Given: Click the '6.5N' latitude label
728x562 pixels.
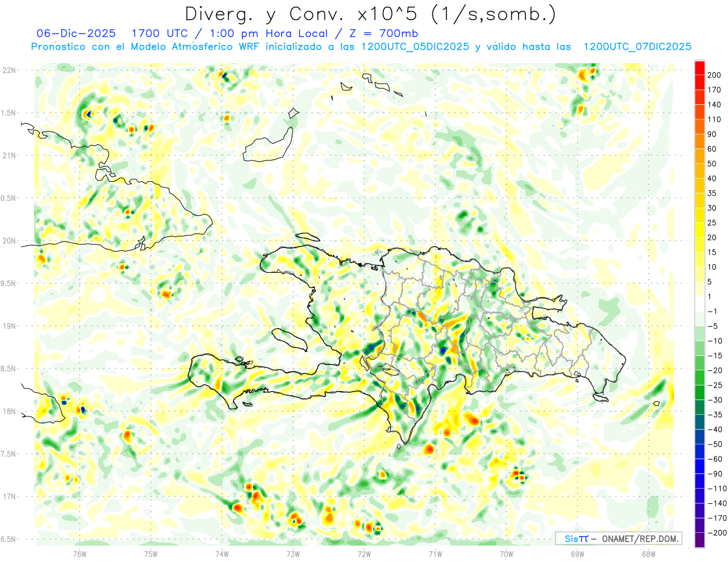Looking at the screenshot, I should pyautogui.click(x=9, y=540).
